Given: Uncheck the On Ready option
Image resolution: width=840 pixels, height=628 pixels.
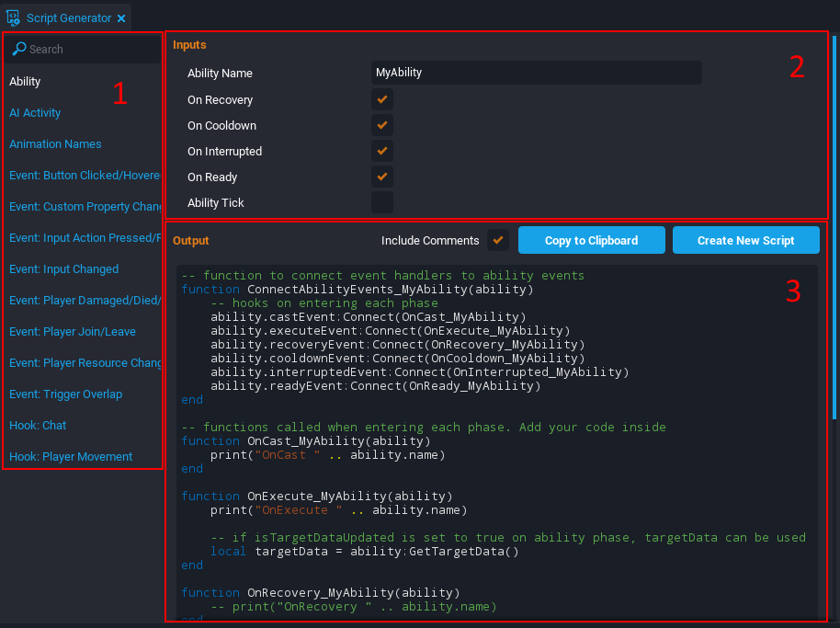Looking at the screenshot, I should tap(382, 177).
